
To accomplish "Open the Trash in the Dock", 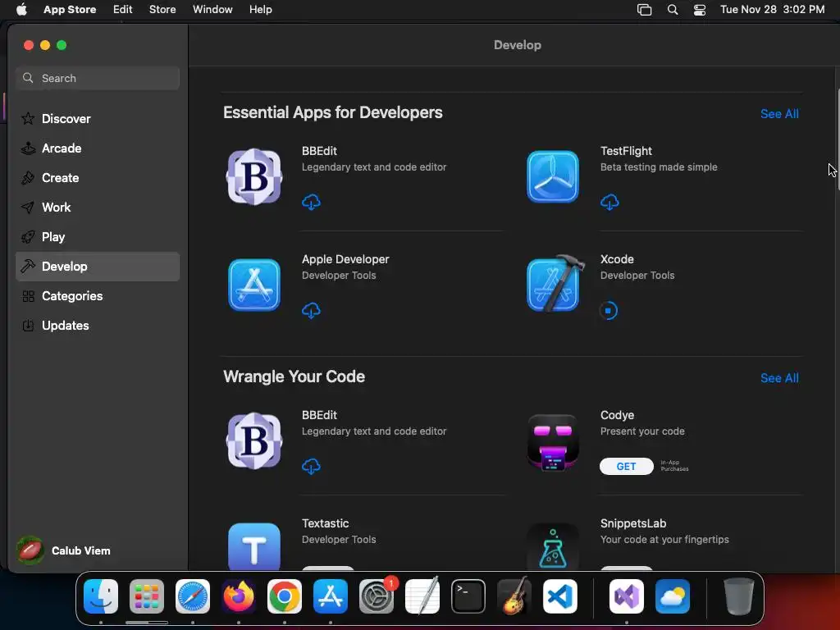I will pos(739,596).
